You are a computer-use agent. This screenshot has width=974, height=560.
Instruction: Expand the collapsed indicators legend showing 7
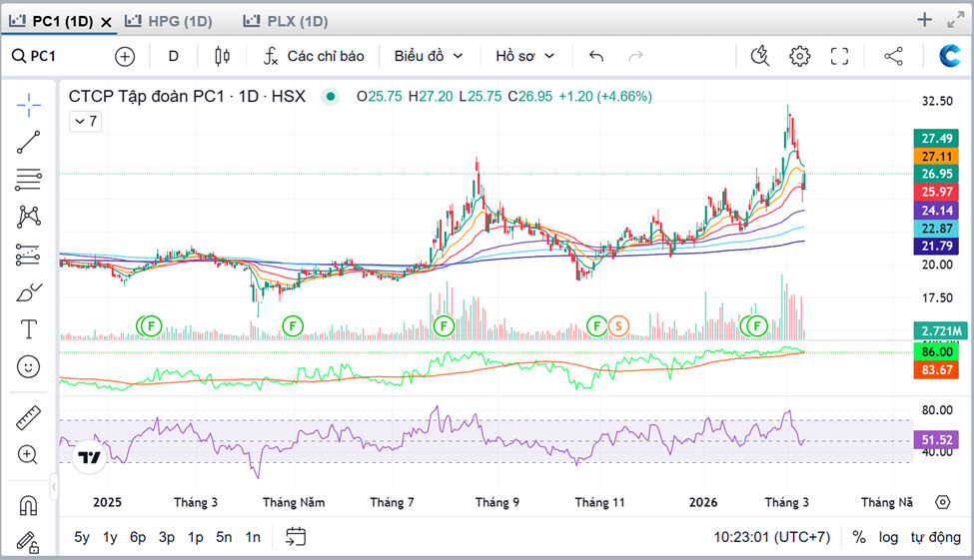coord(84,122)
